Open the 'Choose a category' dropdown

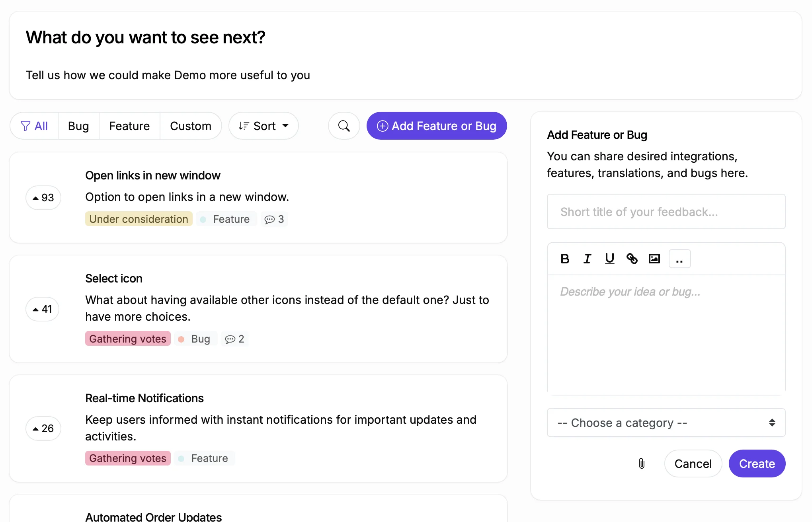point(666,423)
